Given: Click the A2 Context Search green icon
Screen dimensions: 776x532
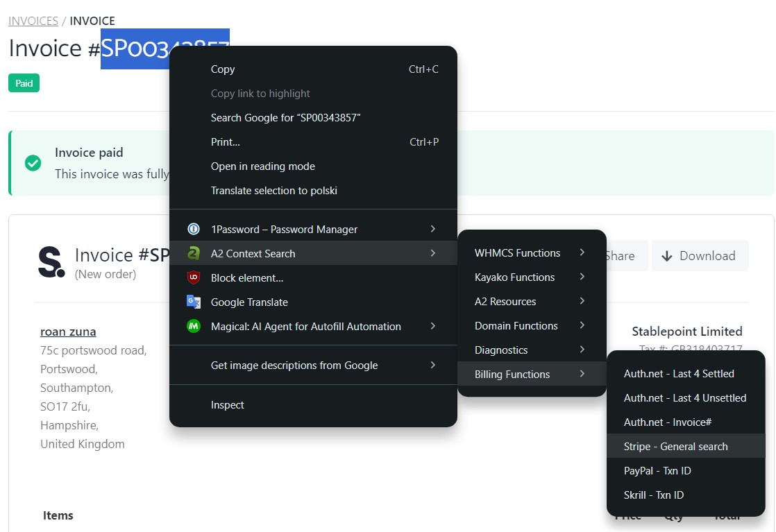Looking at the screenshot, I should [x=194, y=253].
